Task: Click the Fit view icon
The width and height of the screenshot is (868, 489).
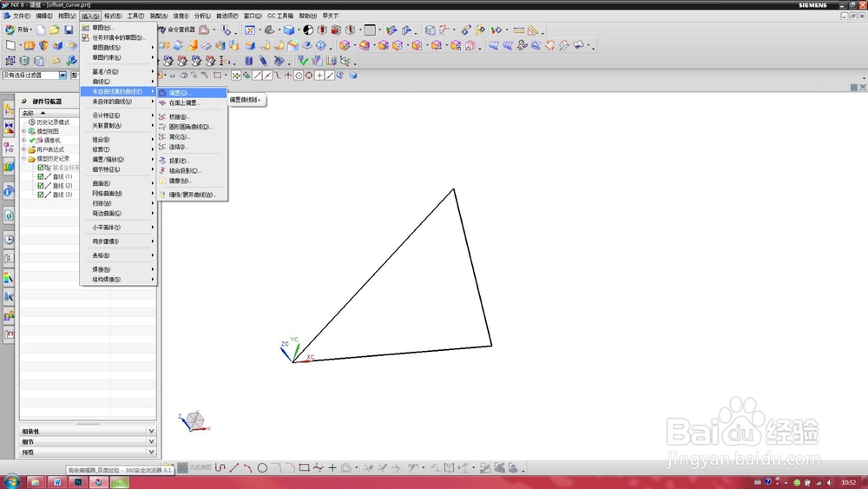Action: coord(250,30)
